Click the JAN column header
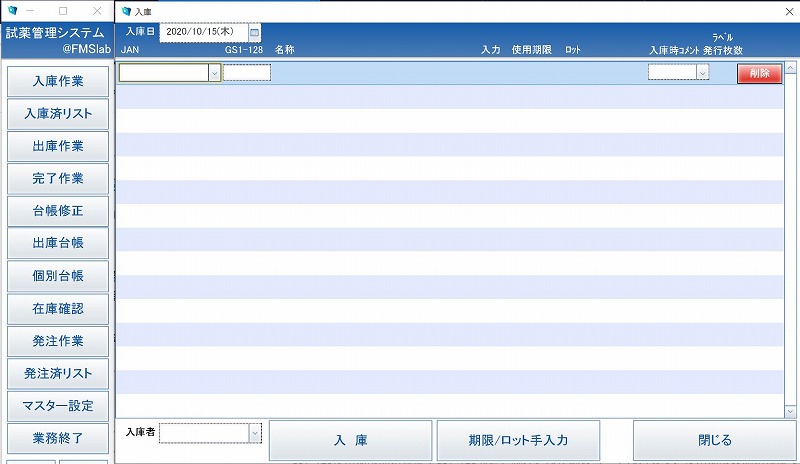The width and height of the screenshot is (800, 464). pos(130,50)
